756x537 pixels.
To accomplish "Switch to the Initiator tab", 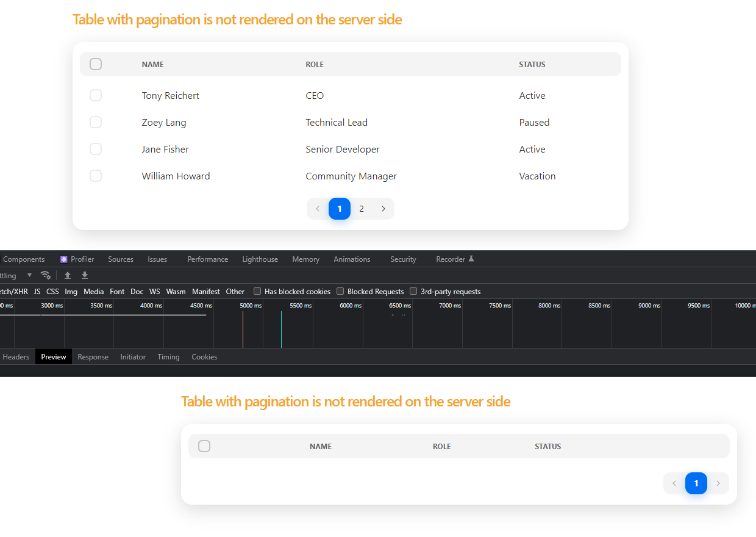I will (x=133, y=357).
